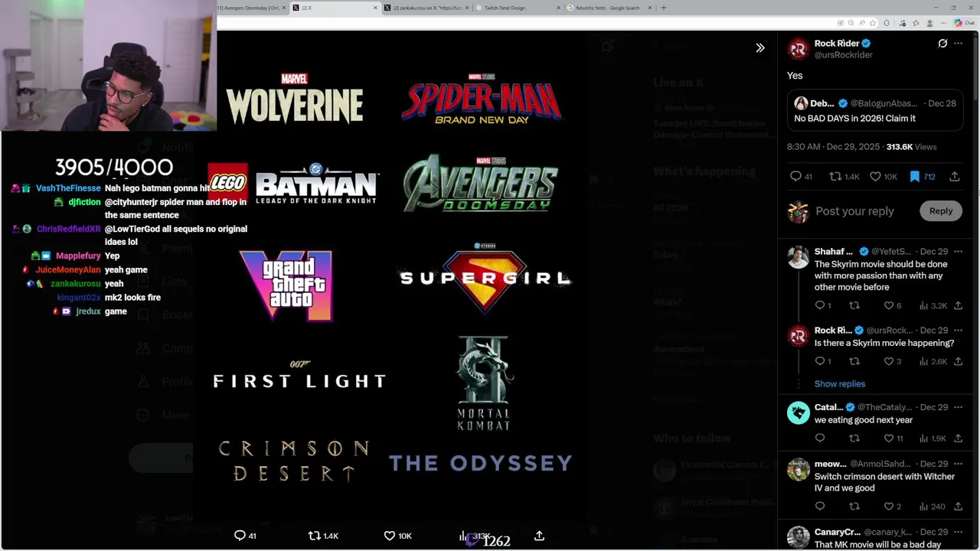Select the active '(2) X' tab

click(335, 8)
